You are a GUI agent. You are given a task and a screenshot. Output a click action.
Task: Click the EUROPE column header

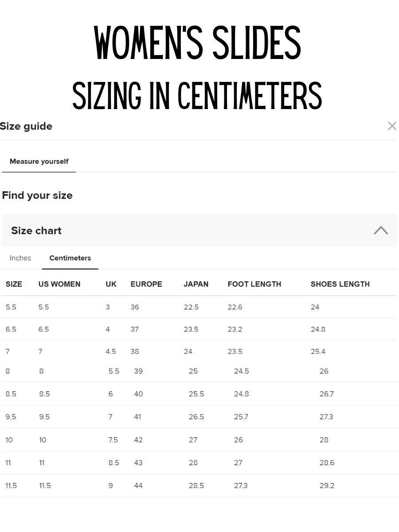pos(146,284)
